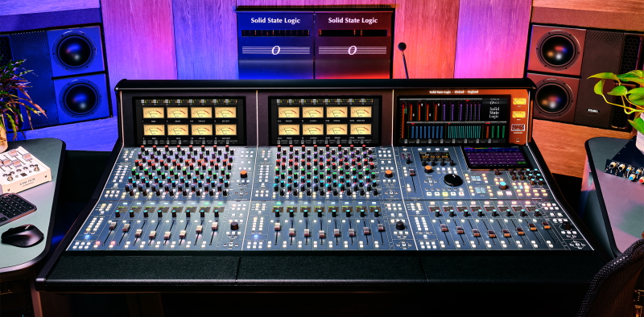This screenshot has width=644, height=317.
Task: Toggle green lit button above left bay's eighth channel
Action: (220, 204)
